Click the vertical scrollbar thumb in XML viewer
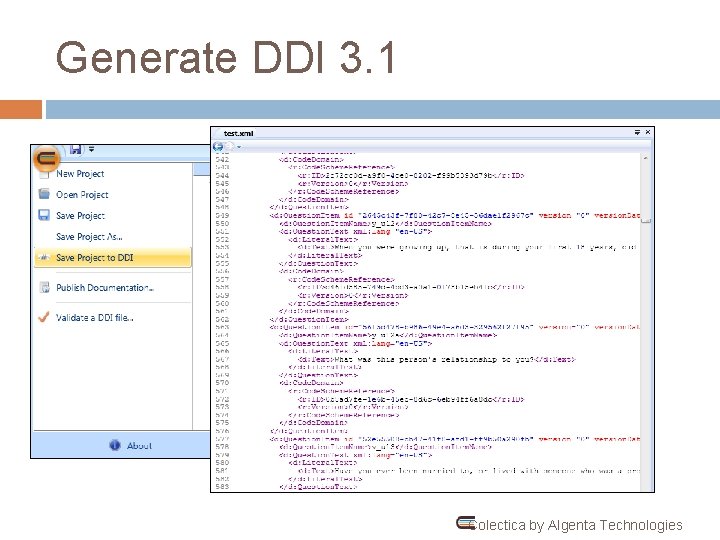Screen dimensions: 720x540 pos(646,221)
